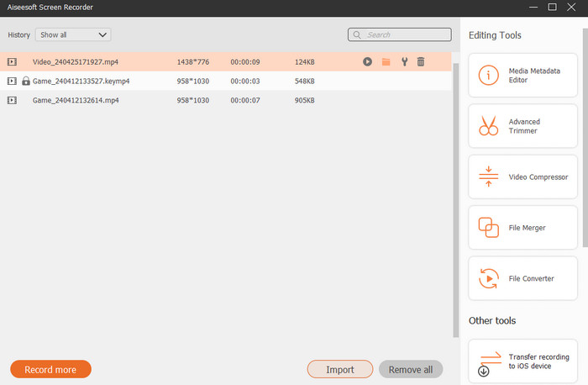Screen dimensions: 588x385
Task: Open Video Compressor tool
Action: coord(522,177)
